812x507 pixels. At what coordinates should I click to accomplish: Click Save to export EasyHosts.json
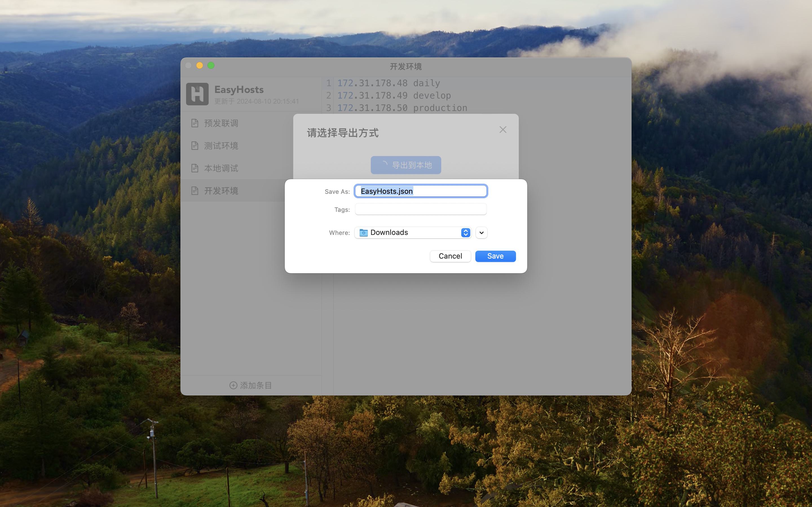click(495, 256)
